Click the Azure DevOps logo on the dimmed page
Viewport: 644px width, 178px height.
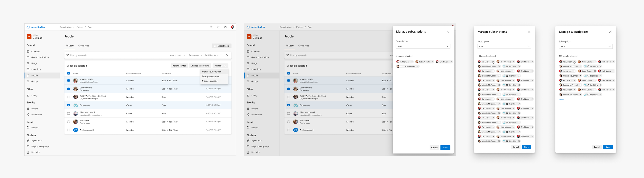click(x=248, y=27)
